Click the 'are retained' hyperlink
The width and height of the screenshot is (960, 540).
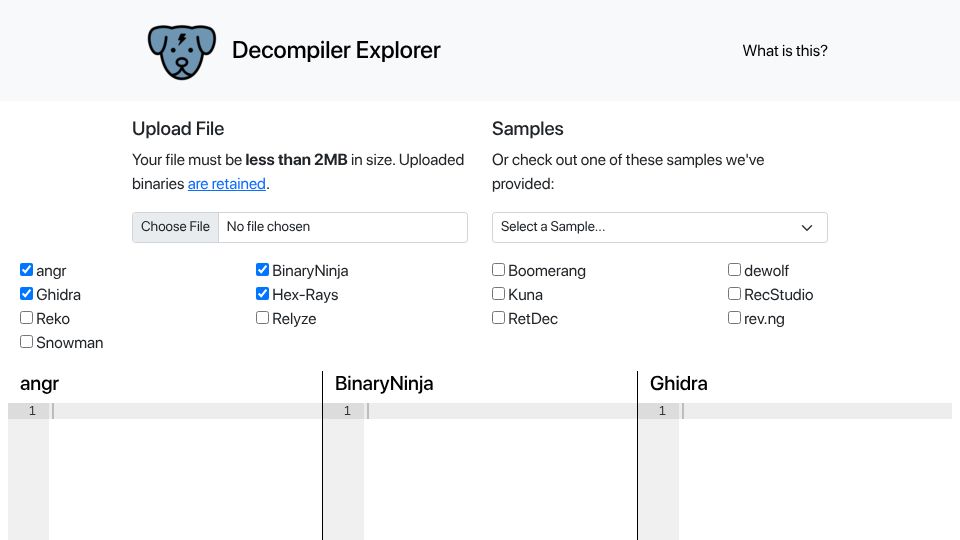pos(227,184)
